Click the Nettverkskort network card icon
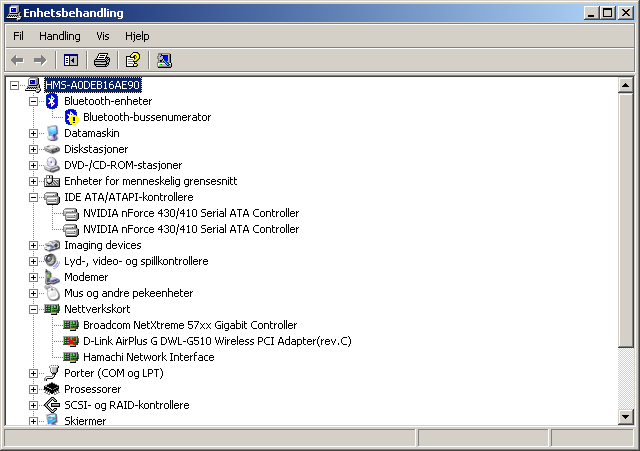640x451 pixels. [52, 309]
